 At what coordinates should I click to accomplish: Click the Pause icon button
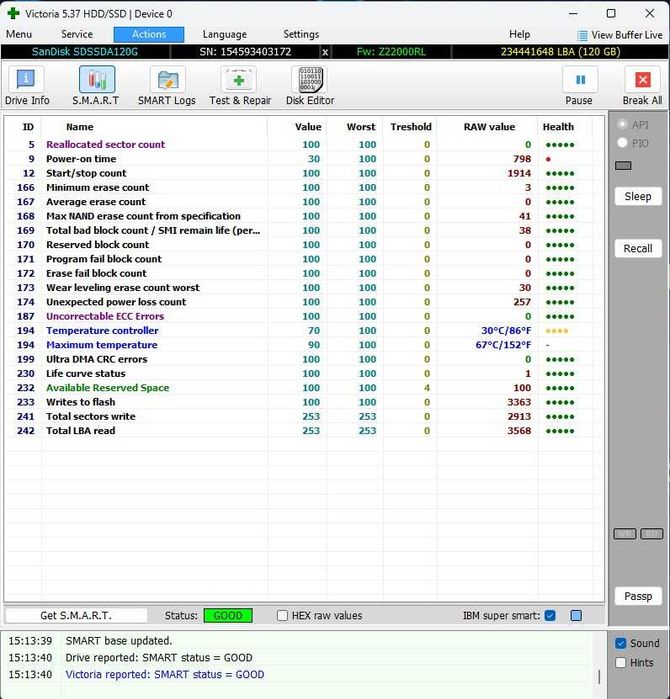coord(580,80)
